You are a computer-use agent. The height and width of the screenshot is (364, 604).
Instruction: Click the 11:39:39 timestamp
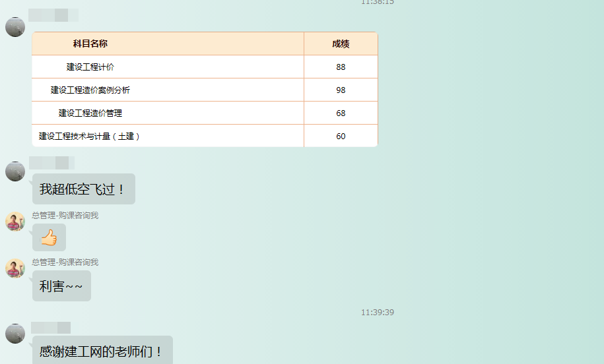tap(377, 313)
